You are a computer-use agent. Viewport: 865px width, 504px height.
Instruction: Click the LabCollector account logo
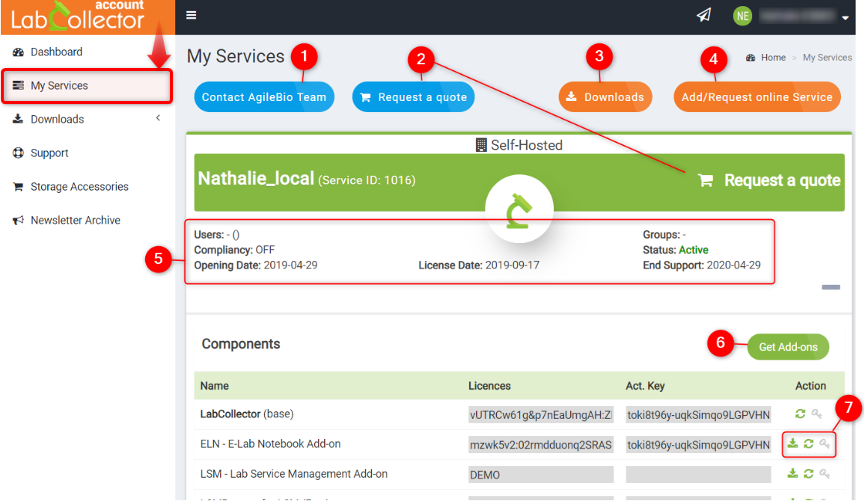coord(77,16)
